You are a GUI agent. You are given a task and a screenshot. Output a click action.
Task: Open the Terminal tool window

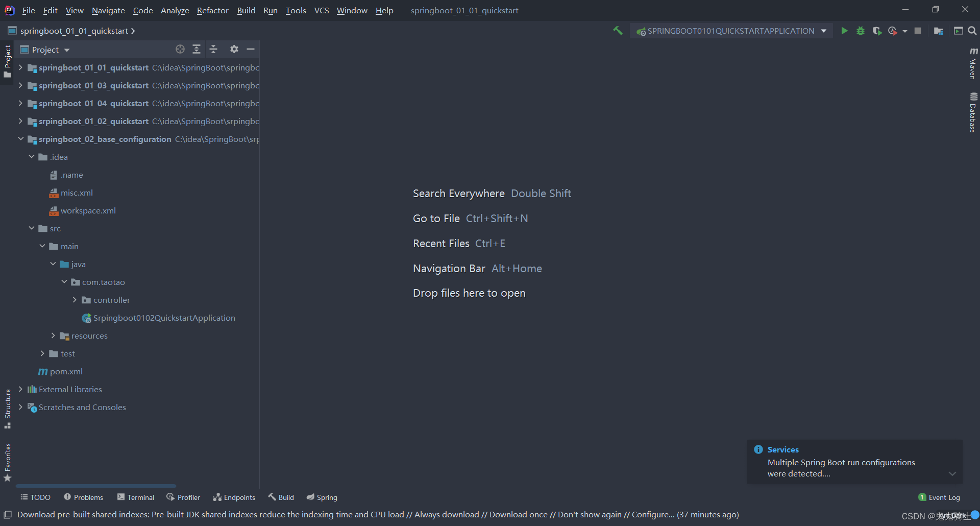click(x=136, y=497)
